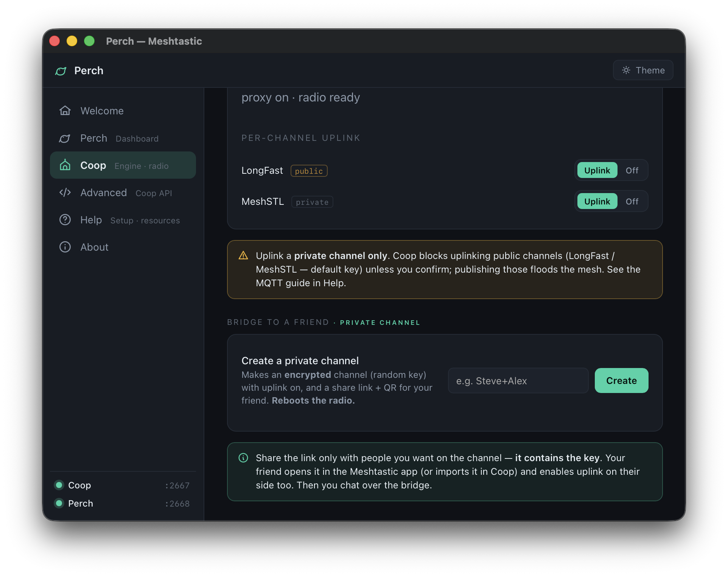Click the warning triangle icon in uplink notice
Screen dimensions: 728x577
point(243,256)
